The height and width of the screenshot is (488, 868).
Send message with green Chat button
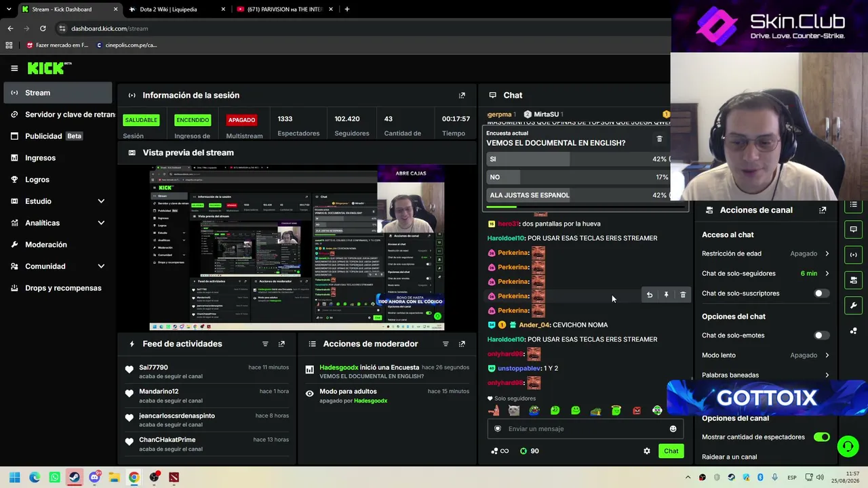tap(671, 451)
